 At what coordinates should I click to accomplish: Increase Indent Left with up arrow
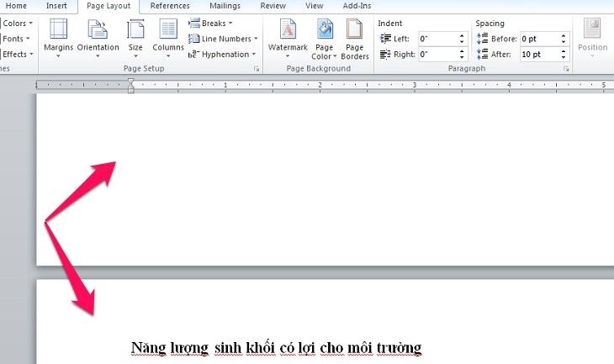[462, 35]
